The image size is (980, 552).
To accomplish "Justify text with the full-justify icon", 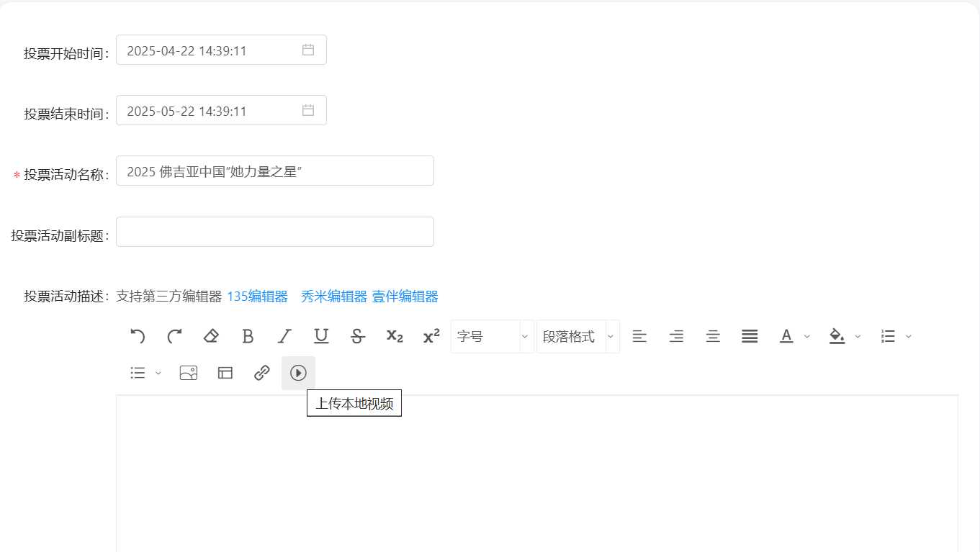I will 750,336.
